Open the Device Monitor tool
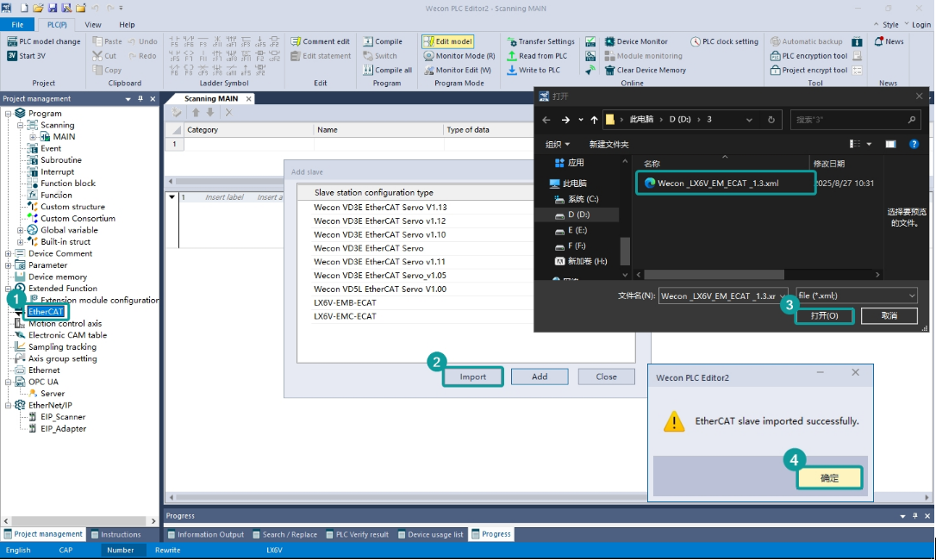 click(x=636, y=42)
